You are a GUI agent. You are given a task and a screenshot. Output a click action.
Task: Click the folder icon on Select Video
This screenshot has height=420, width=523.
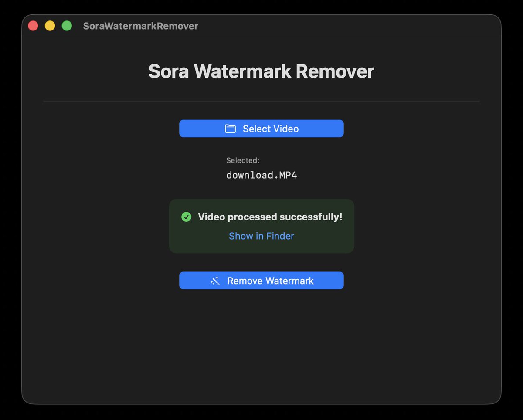[230, 129]
